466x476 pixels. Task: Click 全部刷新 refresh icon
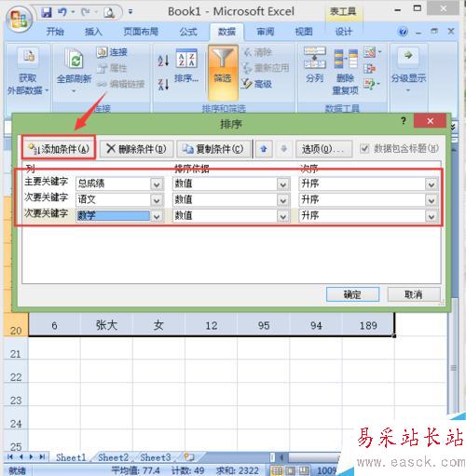point(74,59)
